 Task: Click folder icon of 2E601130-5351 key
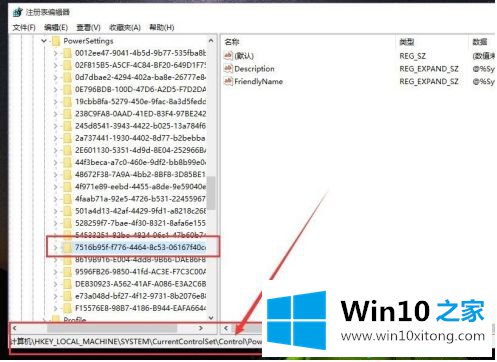point(67,150)
